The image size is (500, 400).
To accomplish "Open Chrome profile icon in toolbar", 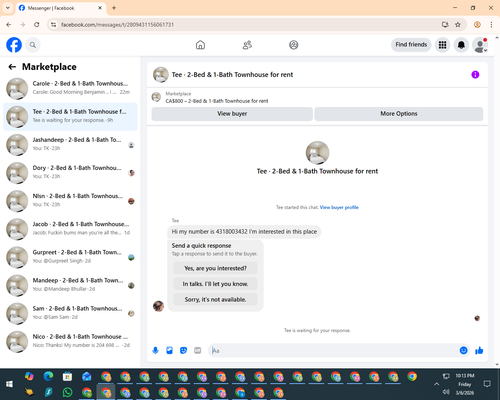I will point(477,25).
